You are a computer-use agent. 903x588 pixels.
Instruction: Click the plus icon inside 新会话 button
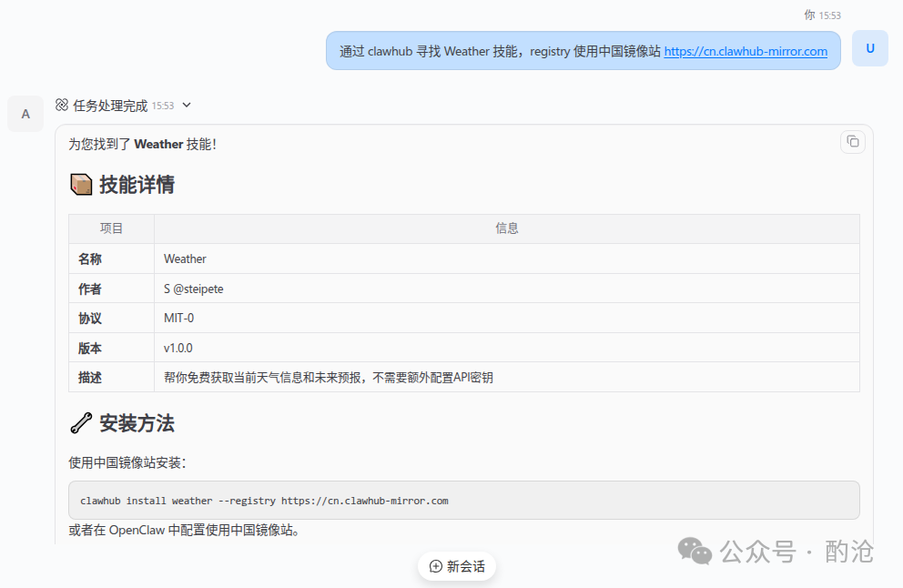click(x=435, y=565)
